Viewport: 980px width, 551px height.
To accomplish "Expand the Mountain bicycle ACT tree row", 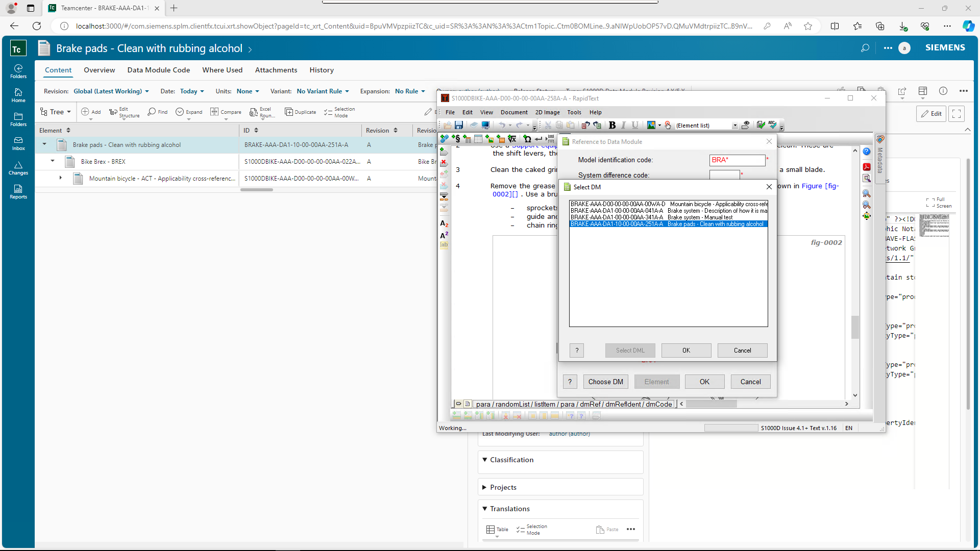I will pos(60,178).
